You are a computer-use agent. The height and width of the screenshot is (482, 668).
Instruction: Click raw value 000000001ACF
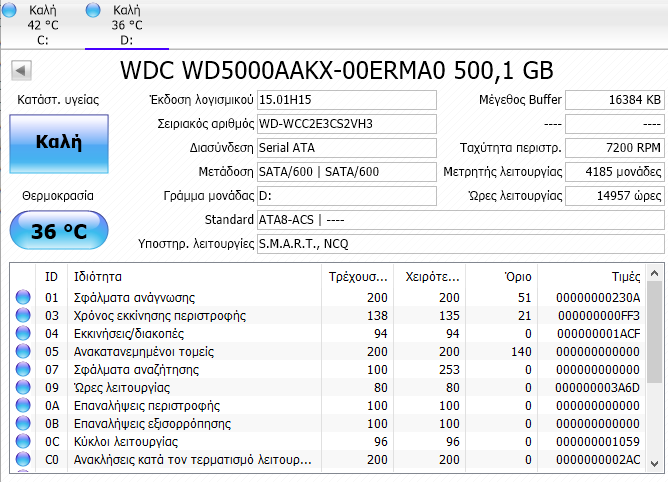599,333
